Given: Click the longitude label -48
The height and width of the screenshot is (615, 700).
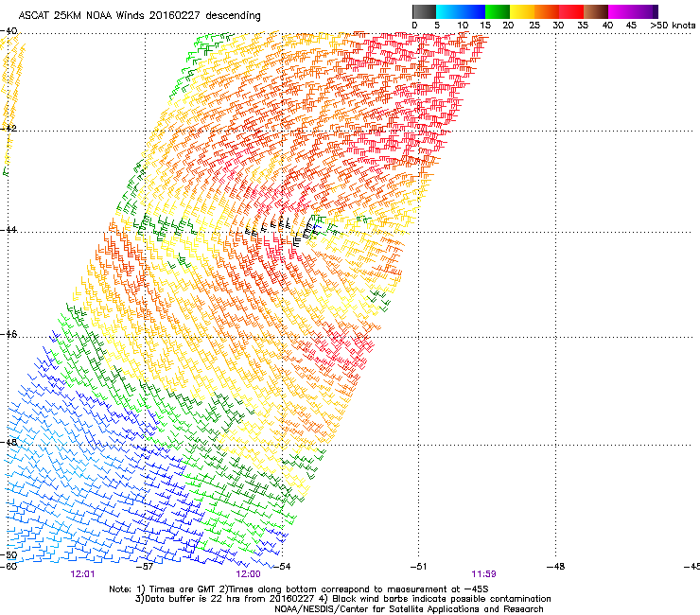Looking at the screenshot, I should 555,567.
